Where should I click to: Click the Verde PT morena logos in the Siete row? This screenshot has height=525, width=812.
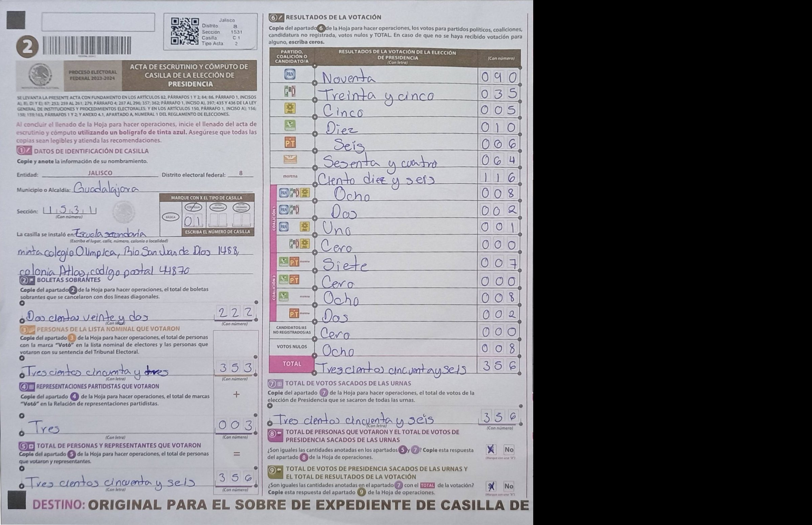point(294,262)
